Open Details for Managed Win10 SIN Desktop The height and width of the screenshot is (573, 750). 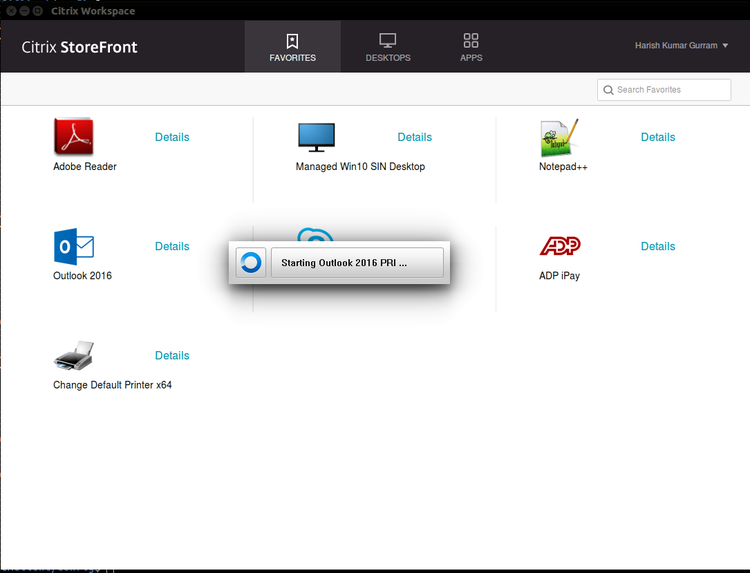pyautogui.click(x=415, y=137)
